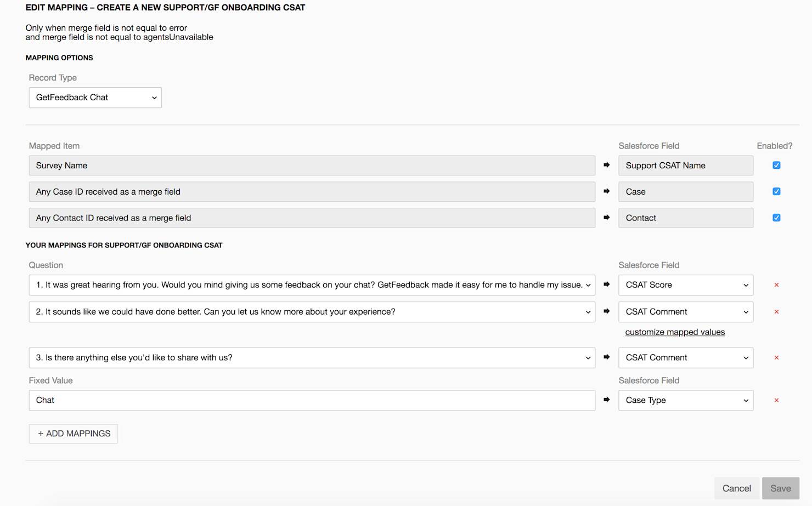Click the Any Contact ID mapped item field
Image resolution: width=812 pixels, height=506 pixels.
coord(312,218)
